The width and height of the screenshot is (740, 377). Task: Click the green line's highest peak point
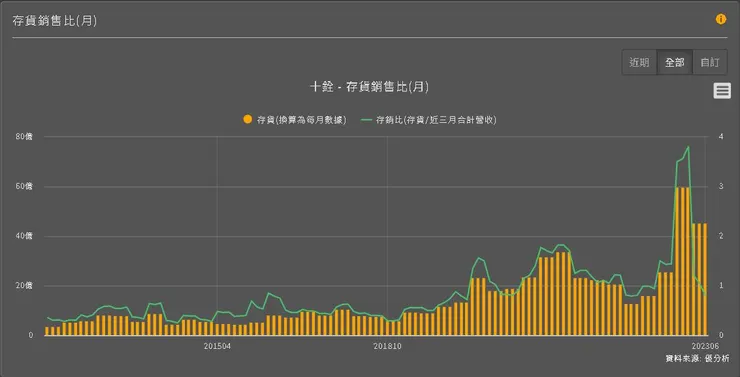689,147
